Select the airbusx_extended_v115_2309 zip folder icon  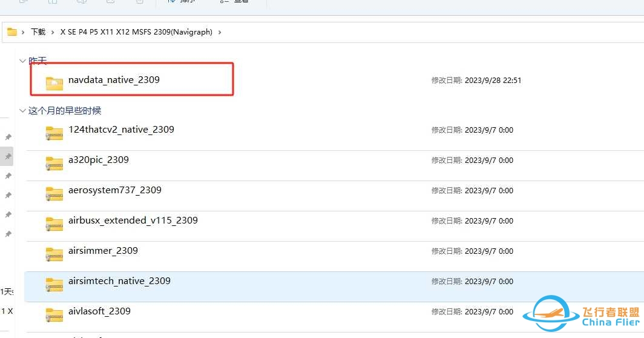[x=54, y=224]
